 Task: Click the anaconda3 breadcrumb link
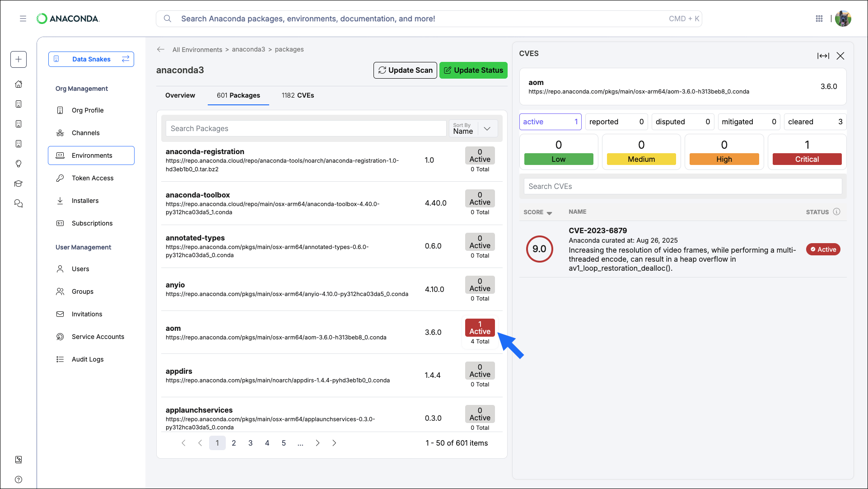pos(248,49)
